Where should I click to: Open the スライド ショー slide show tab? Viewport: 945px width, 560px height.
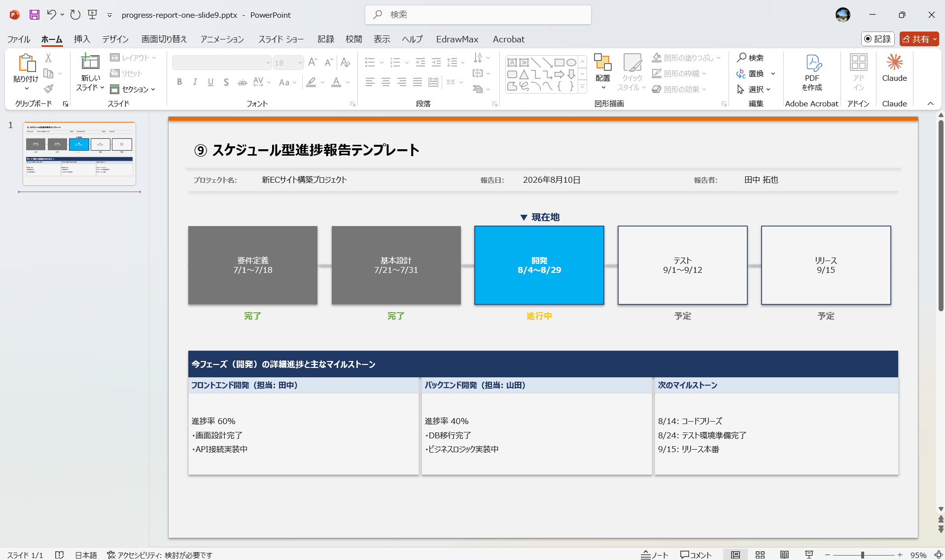coord(281,39)
